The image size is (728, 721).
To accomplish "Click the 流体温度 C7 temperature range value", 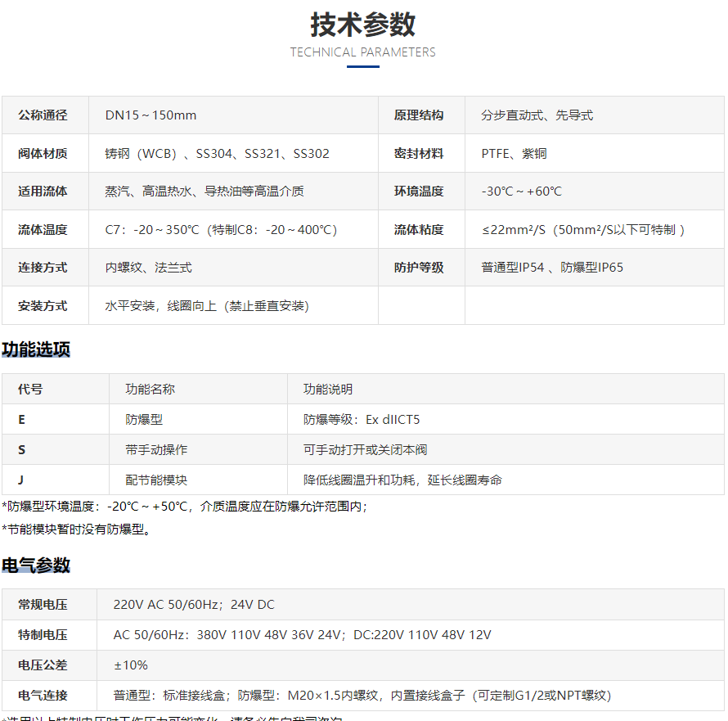I will coord(221,230).
